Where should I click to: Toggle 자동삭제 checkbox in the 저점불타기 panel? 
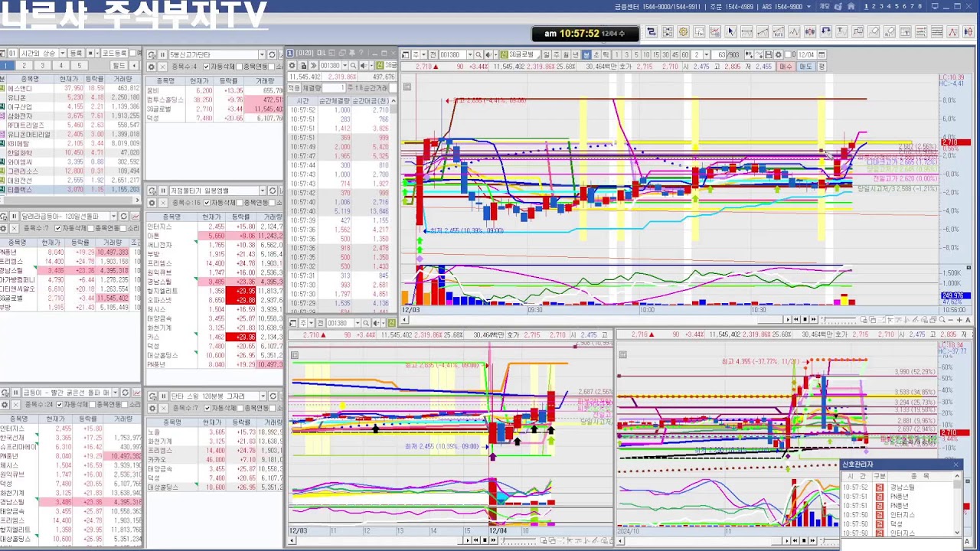(207, 203)
